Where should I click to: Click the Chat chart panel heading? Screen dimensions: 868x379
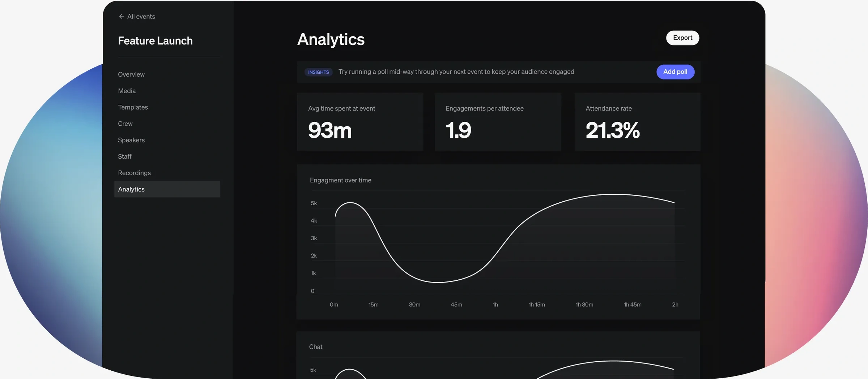[315, 347]
